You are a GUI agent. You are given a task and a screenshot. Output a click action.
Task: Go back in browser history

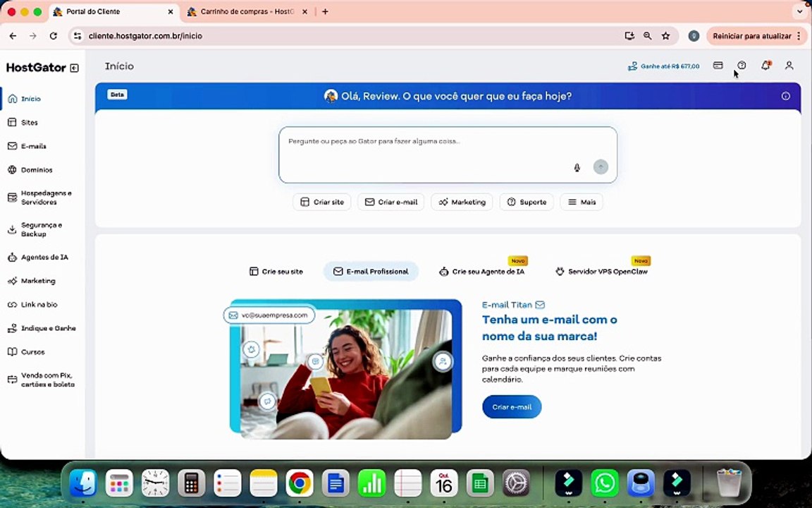tap(13, 36)
